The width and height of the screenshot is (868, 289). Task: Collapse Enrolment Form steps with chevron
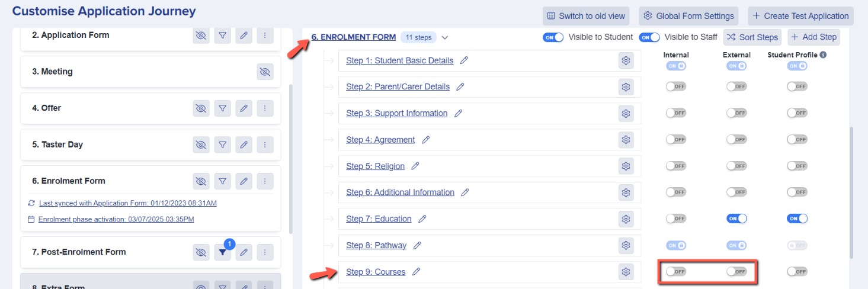click(445, 38)
